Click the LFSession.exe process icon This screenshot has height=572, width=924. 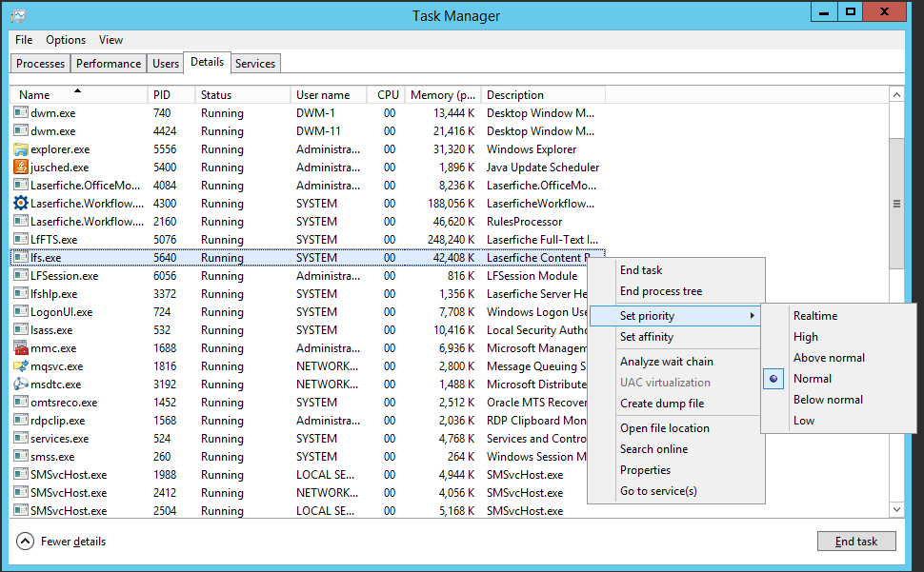[21, 275]
